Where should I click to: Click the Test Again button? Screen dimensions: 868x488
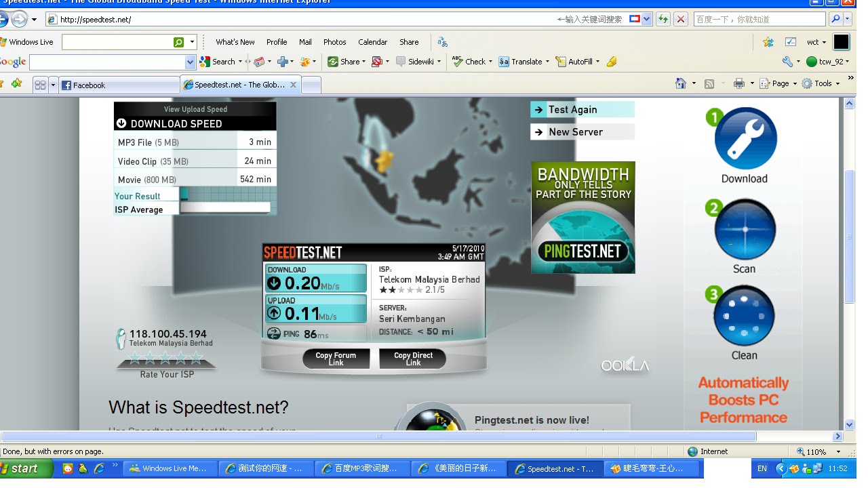[583, 110]
